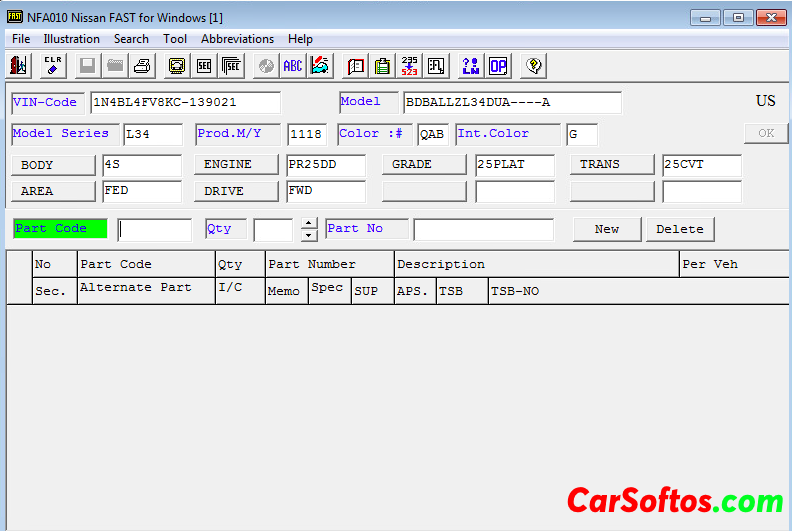The image size is (792, 531).
Task: Click the exit door toolbar icon
Action: tap(18, 66)
